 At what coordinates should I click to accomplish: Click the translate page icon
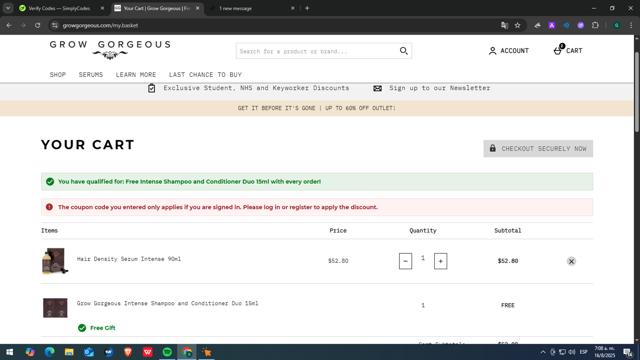tap(504, 25)
